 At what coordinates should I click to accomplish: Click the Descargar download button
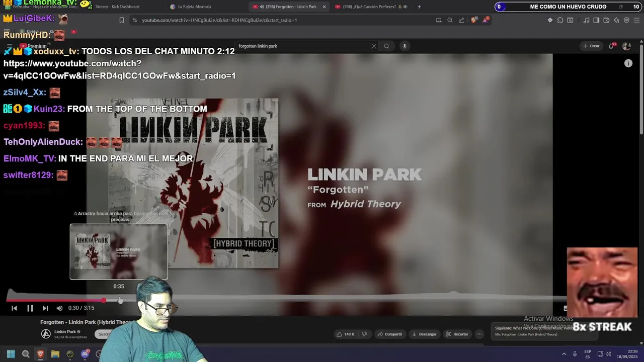tap(424, 334)
